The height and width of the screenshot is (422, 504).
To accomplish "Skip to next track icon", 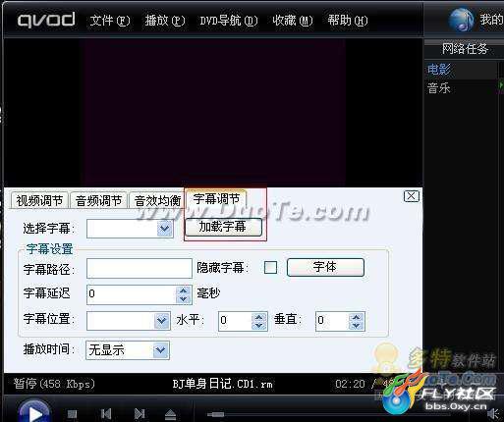I will (x=140, y=414).
